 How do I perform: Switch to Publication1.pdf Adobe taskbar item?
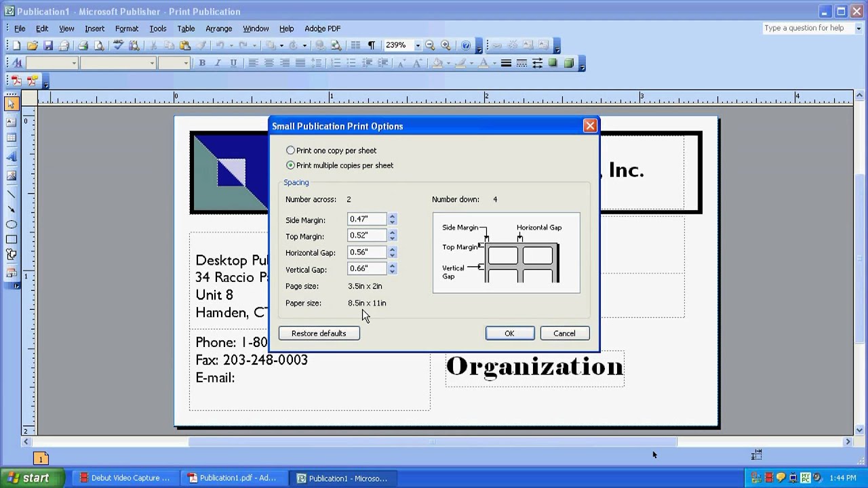(233, 478)
